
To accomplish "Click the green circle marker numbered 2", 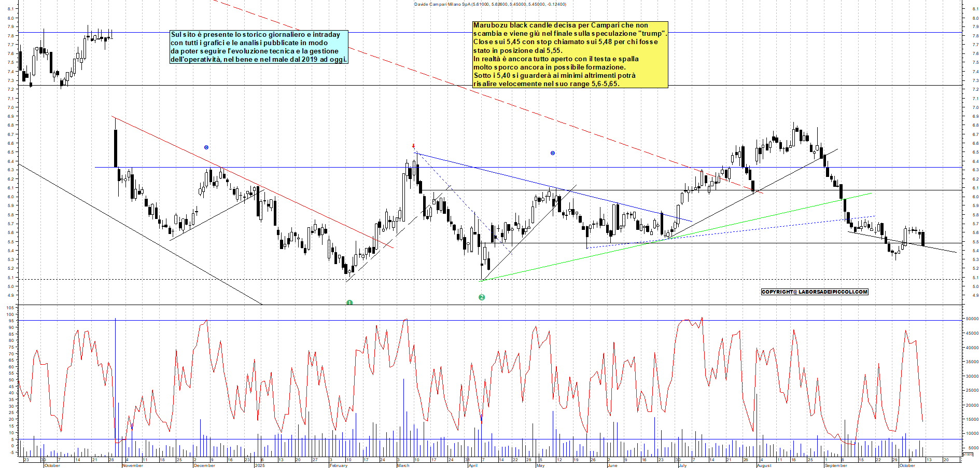I will [x=482, y=297].
